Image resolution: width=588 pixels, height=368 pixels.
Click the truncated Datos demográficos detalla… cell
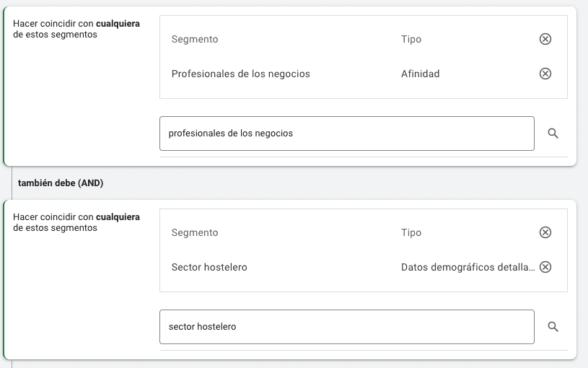coord(468,267)
